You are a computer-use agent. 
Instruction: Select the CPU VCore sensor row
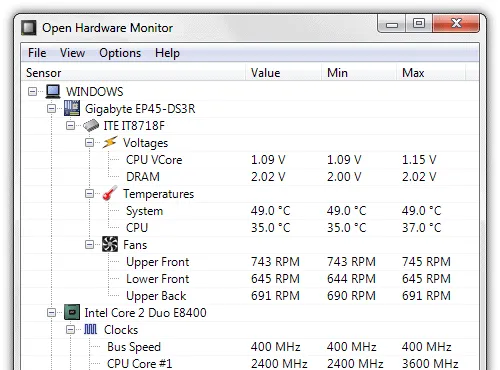250,160
